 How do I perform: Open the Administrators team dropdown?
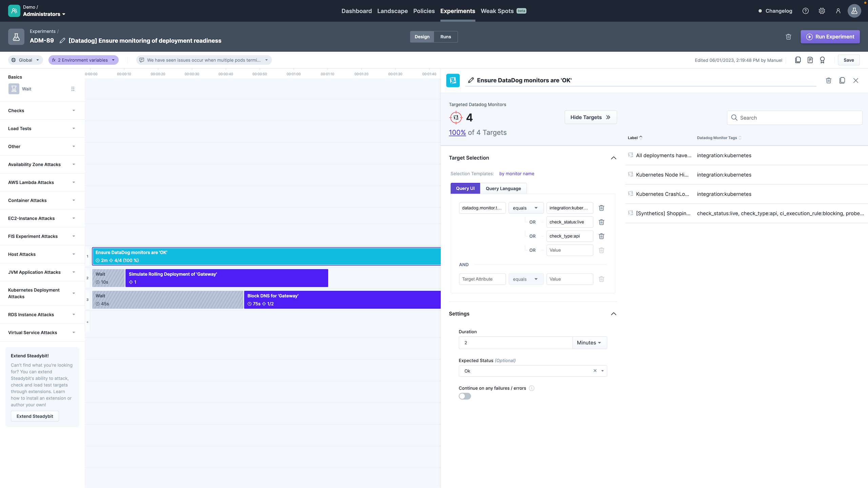click(x=44, y=14)
